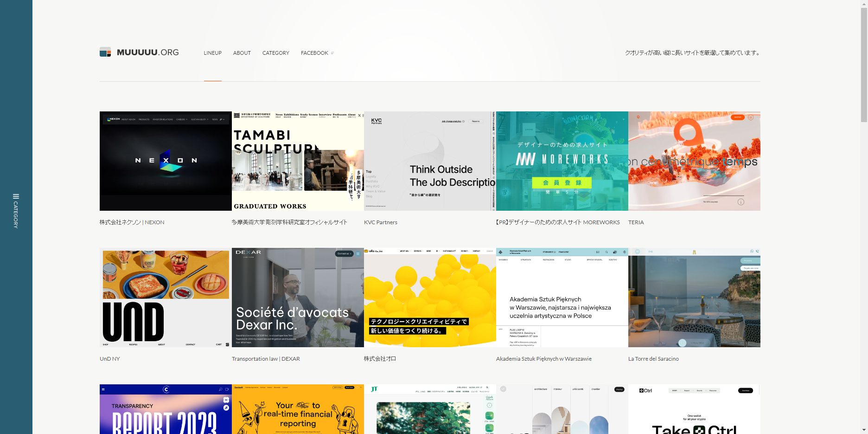Open the CATEGORY hamburger icon in sidebar

coord(16,196)
